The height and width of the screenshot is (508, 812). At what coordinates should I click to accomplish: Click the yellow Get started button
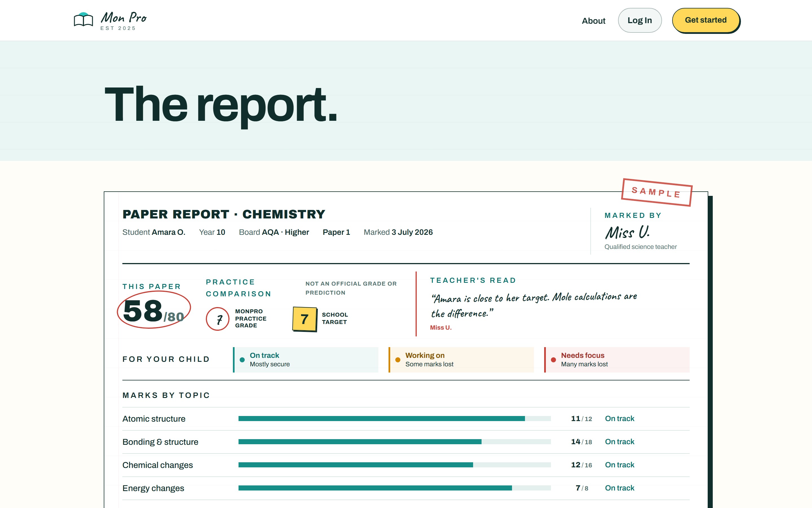[x=706, y=20]
